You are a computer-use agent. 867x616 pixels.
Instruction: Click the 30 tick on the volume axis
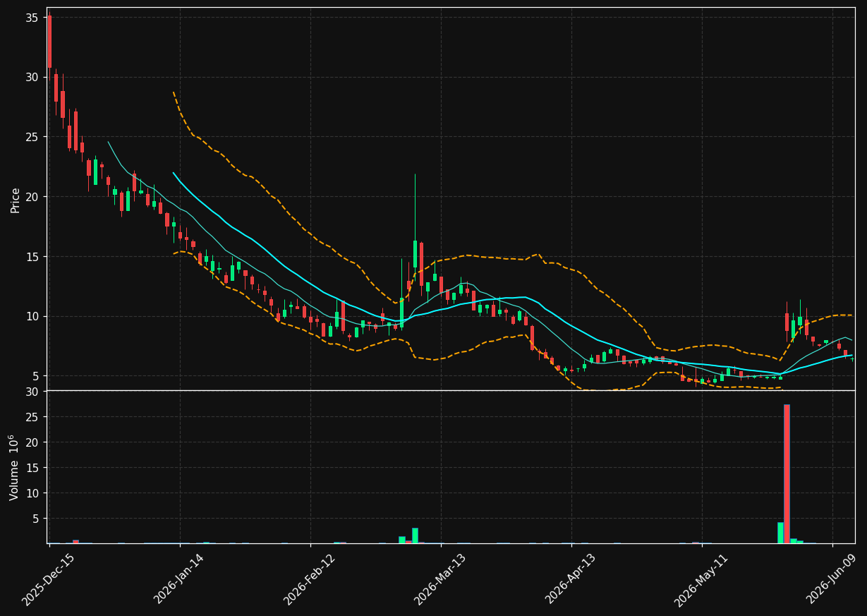click(x=32, y=392)
